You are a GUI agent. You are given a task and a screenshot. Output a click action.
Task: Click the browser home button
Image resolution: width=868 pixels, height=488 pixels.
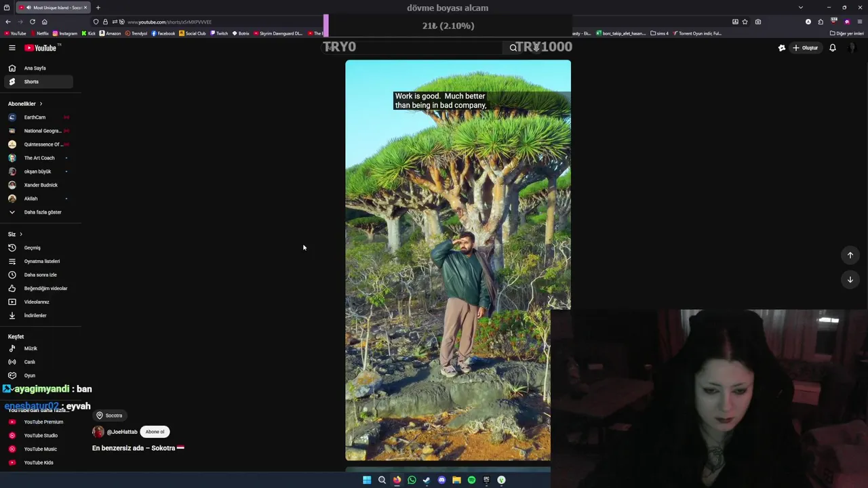[x=44, y=22]
